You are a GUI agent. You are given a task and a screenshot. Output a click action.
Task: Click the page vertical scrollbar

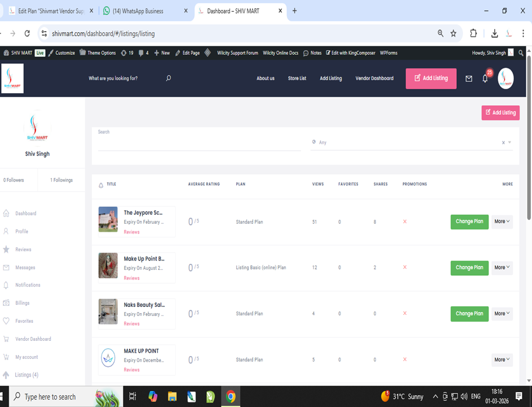tap(529, 136)
